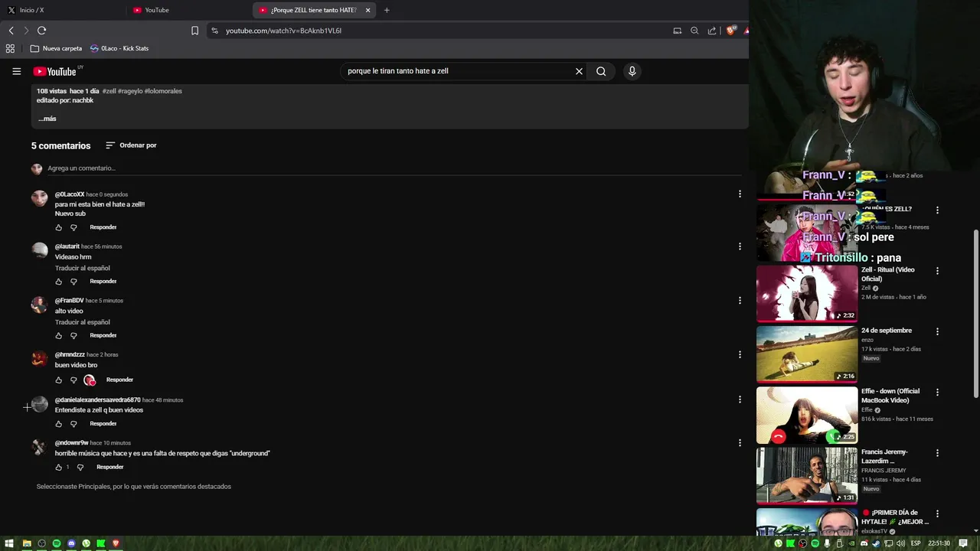Screen dimensions: 980x551
Task: Open a new browser tab
Action: (x=387, y=10)
